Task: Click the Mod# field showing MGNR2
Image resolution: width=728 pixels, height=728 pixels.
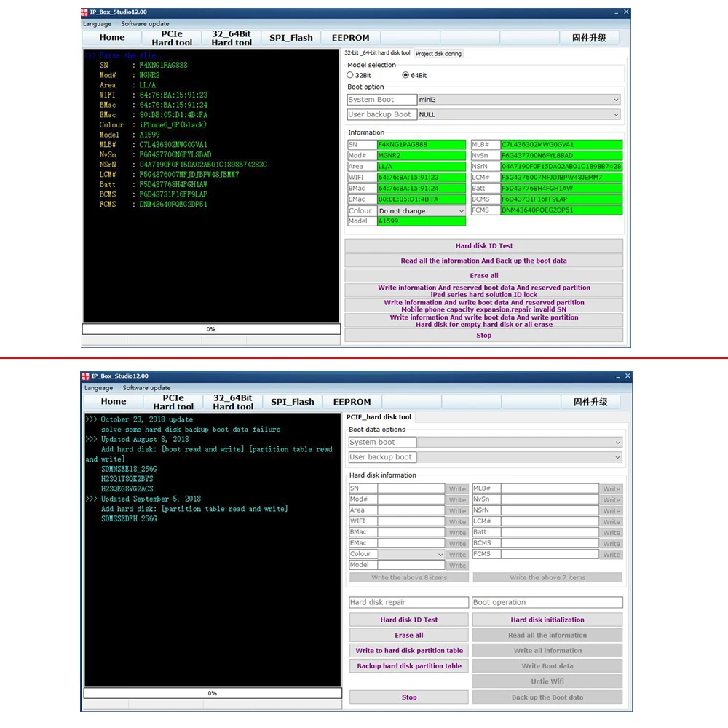Action: pos(421,155)
